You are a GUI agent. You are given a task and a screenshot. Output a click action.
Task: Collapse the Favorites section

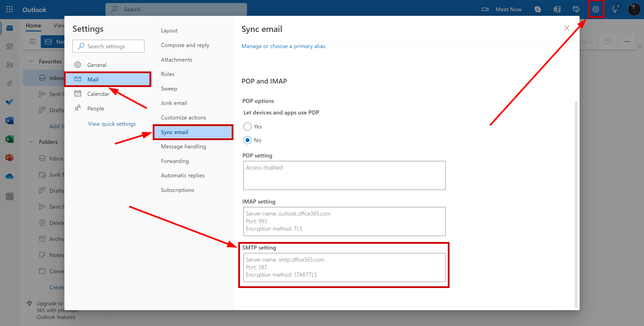click(31, 61)
